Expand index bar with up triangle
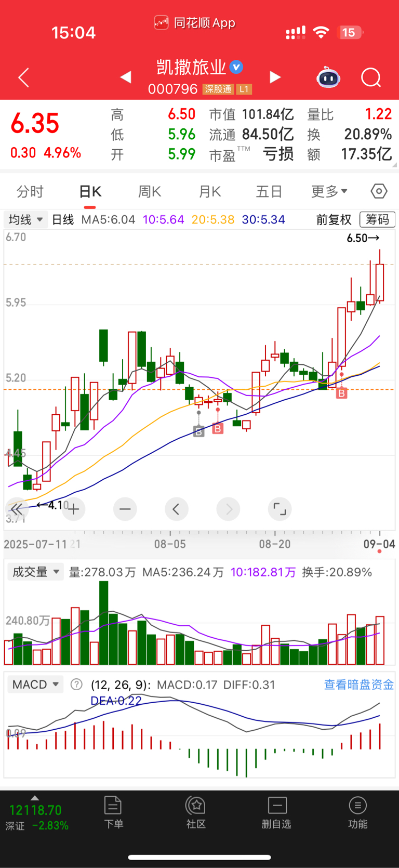This screenshot has width=399, height=868. coord(35,798)
